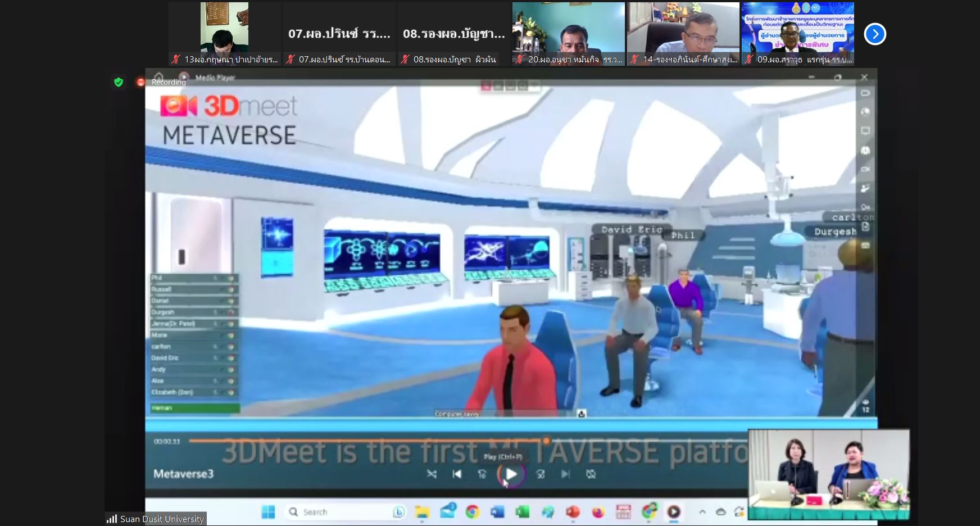Viewport: 980px width, 526px height.
Task: Open PowerPoint from the taskbar
Action: 573,512
